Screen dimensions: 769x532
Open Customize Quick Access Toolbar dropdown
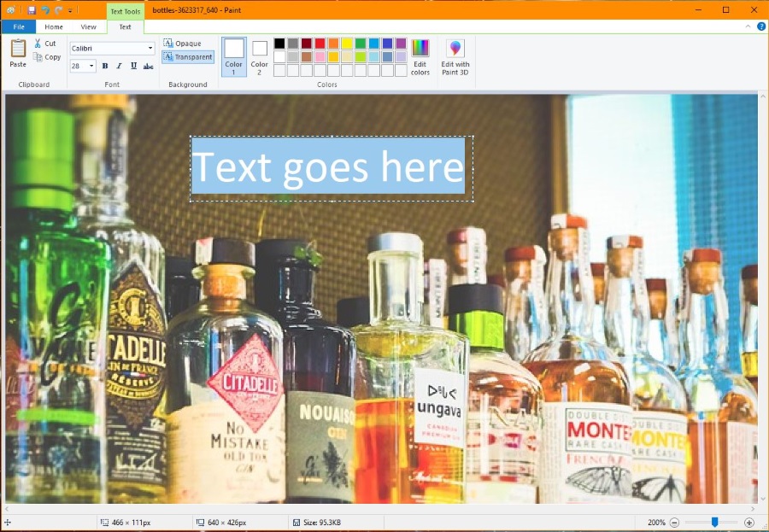[x=71, y=10]
